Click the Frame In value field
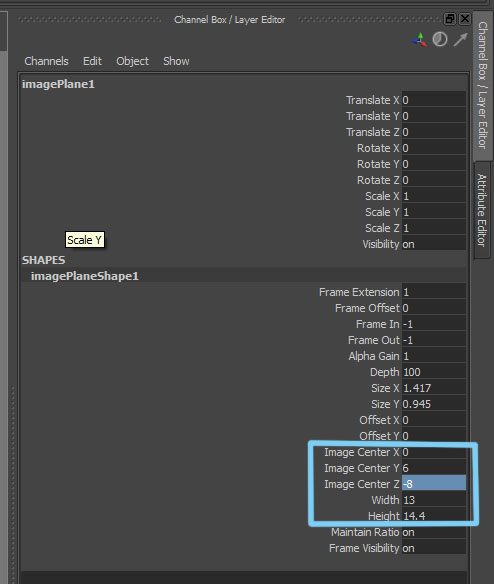This screenshot has height=584, width=494. pyautogui.click(x=434, y=324)
